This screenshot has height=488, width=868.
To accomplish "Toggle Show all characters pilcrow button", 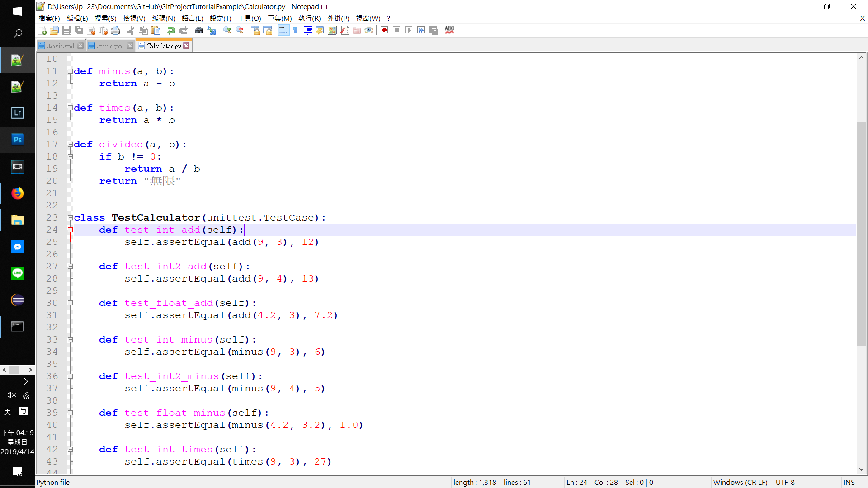I will tap(296, 30).
